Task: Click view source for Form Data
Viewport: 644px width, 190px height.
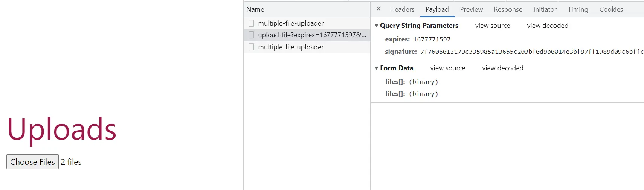Action: (x=447, y=68)
